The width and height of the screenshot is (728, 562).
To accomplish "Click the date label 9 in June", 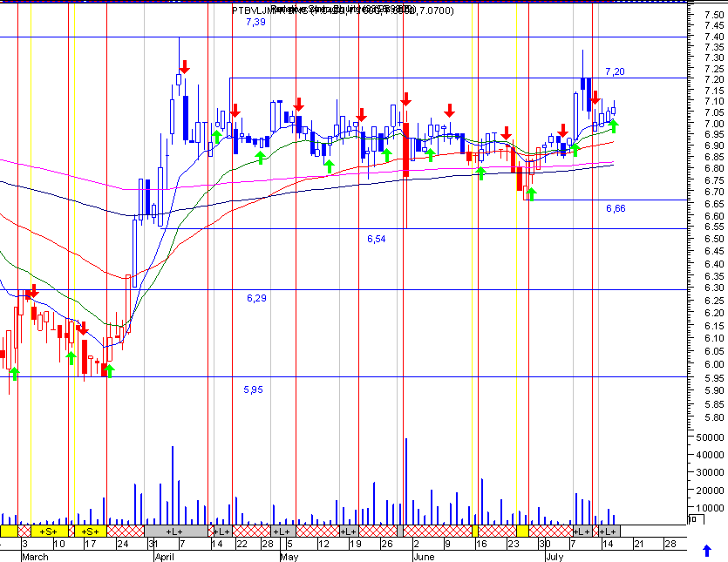I will (x=447, y=544).
